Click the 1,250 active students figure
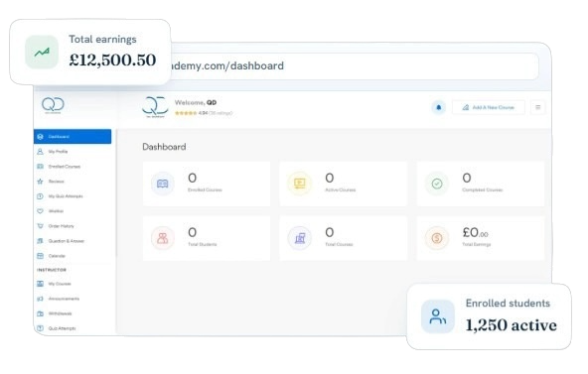Image resolution: width=588 pixels, height=374 pixels. pos(512,325)
